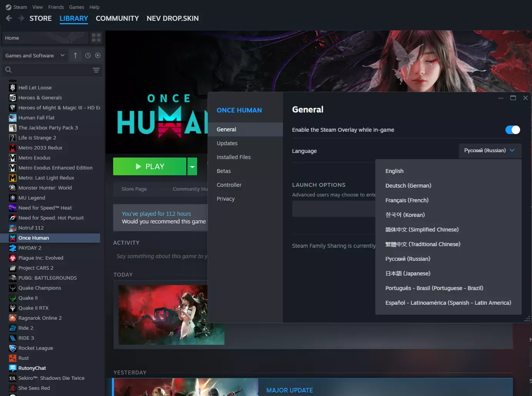Open the NEV DROP.SKIN profile section
Viewport: 532px width, 396px height.
tap(172, 18)
